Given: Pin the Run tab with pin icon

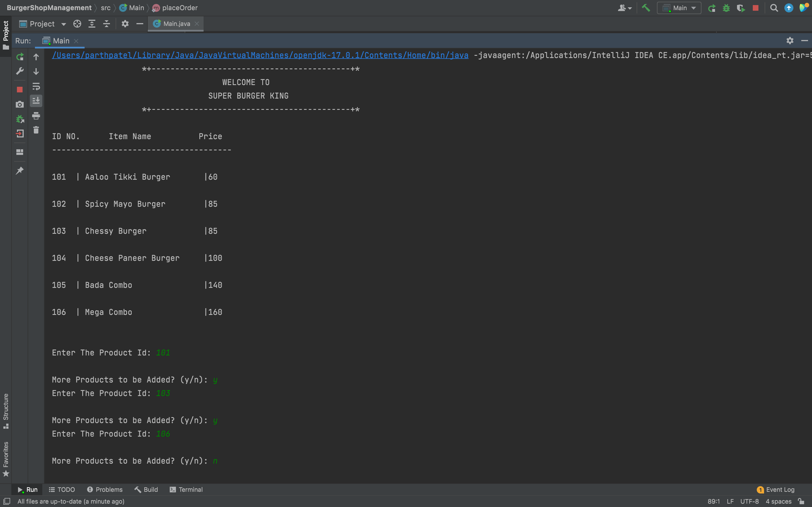Looking at the screenshot, I should point(20,171).
